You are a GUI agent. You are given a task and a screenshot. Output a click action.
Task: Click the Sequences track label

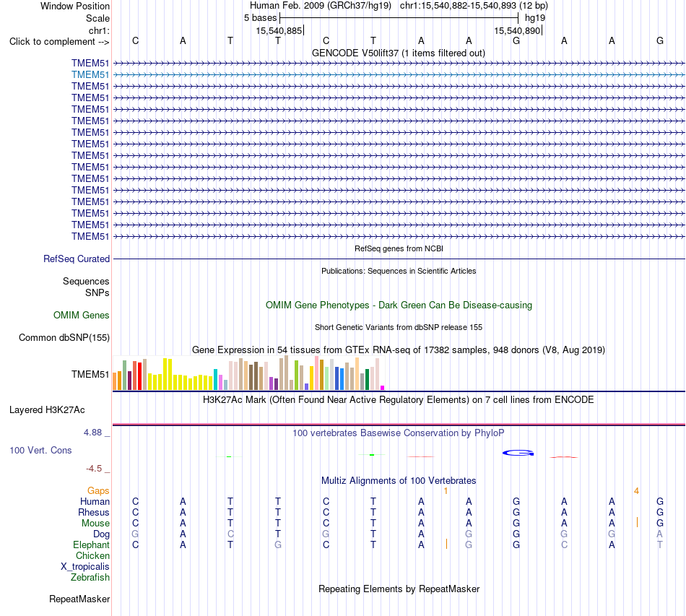pyautogui.click(x=86, y=282)
